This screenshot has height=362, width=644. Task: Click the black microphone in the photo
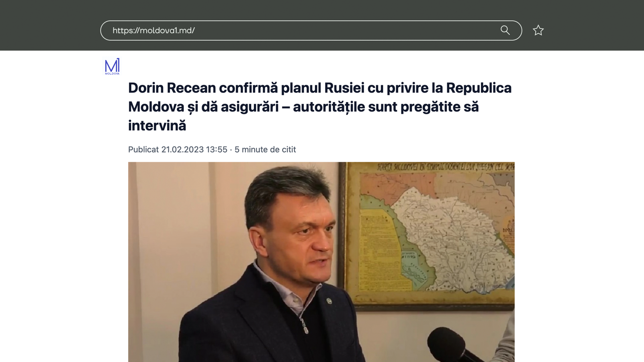453,345
